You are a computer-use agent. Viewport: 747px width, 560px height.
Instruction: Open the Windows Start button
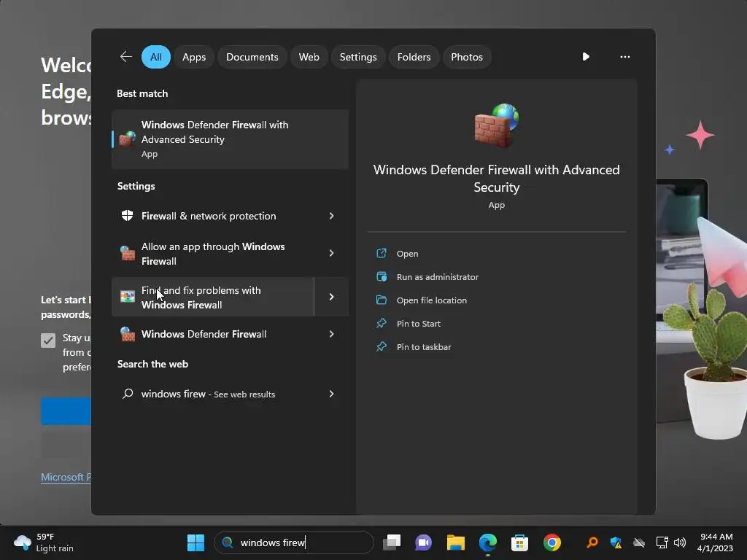pyautogui.click(x=196, y=542)
